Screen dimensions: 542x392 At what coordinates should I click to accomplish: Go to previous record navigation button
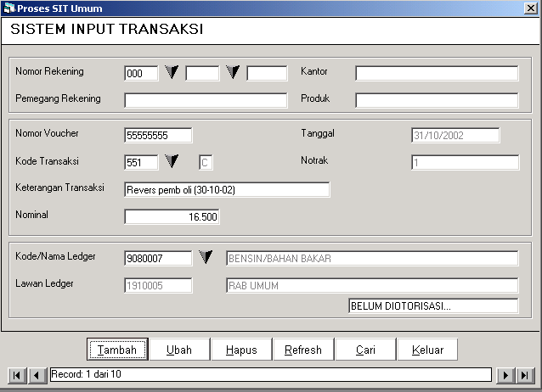37,375
